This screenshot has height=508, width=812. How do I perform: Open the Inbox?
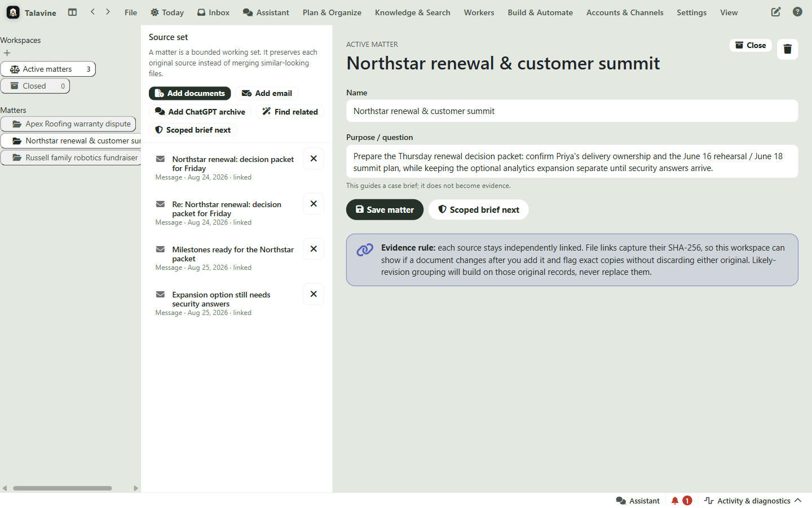coord(213,12)
